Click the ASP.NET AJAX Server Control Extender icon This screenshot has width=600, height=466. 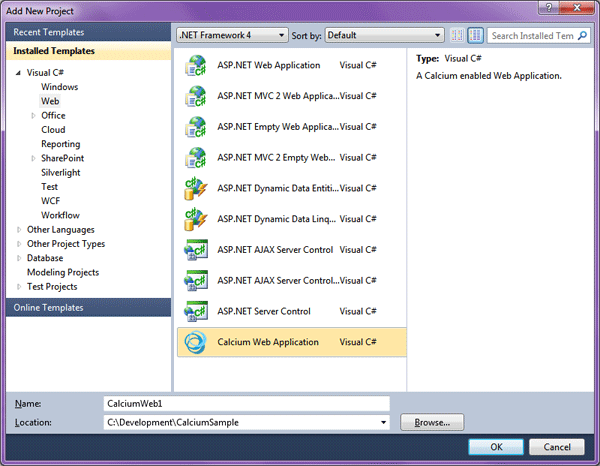click(x=196, y=281)
